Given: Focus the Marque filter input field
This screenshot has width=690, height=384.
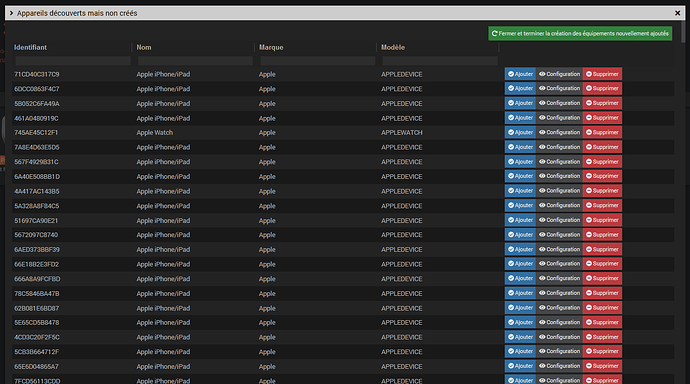Looking at the screenshot, I should pyautogui.click(x=318, y=61).
